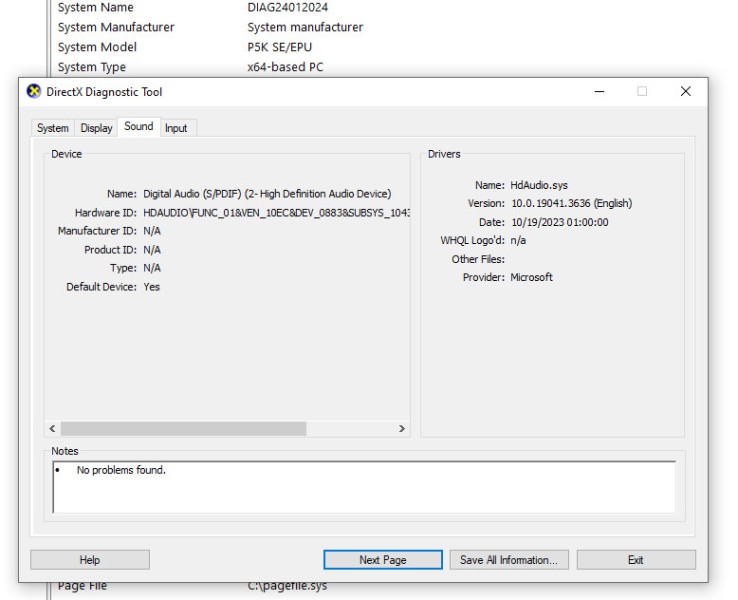Open the Display tab
Image resolution: width=738 pixels, height=600 pixels.
pyautogui.click(x=96, y=128)
